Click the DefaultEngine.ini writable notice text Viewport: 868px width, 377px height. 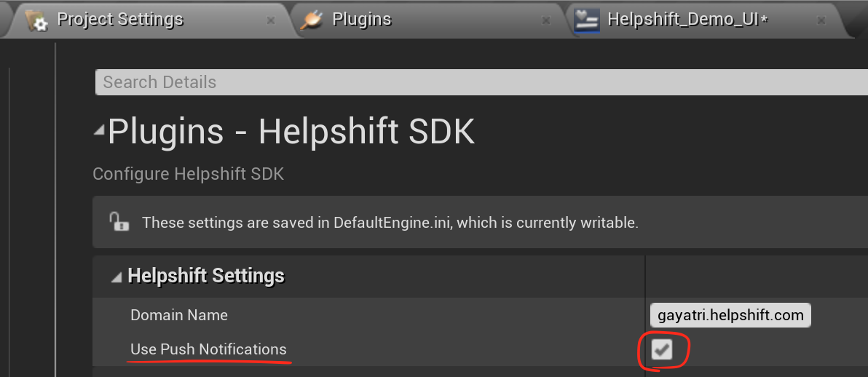(x=390, y=223)
